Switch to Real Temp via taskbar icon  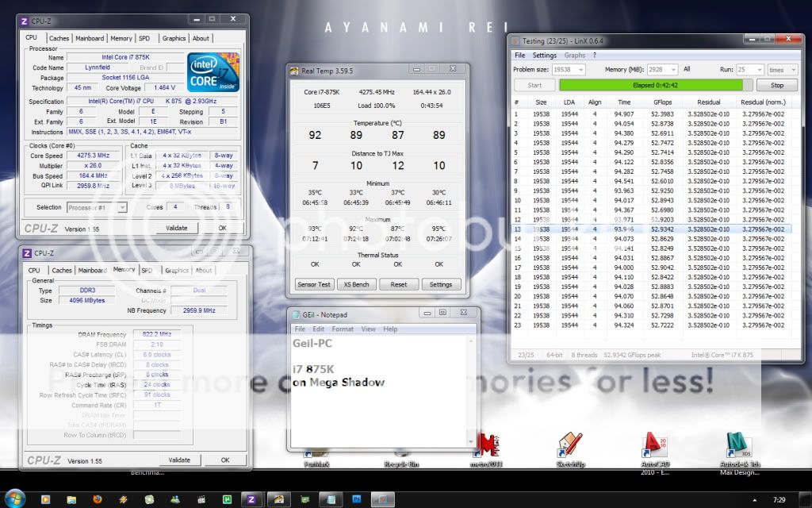tap(278, 500)
